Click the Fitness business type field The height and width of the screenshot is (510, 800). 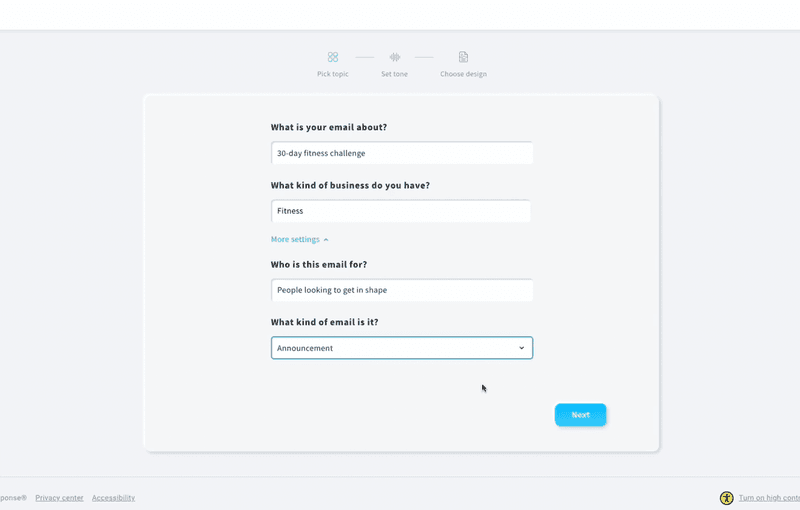click(x=400, y=211)
